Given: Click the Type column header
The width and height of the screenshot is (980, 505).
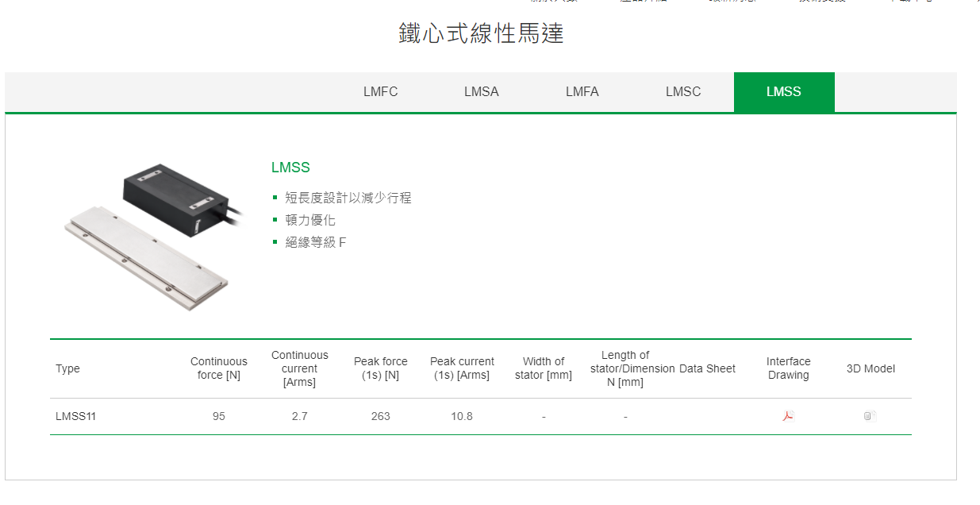Looking at the screenshot, I should click(67, 368).
